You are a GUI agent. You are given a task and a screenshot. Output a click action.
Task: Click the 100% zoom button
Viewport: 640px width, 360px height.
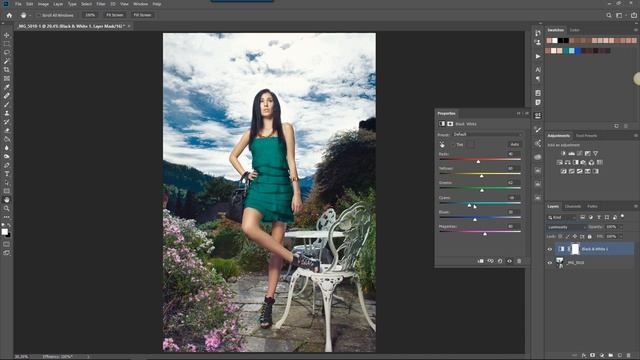[x=90, y=15]
